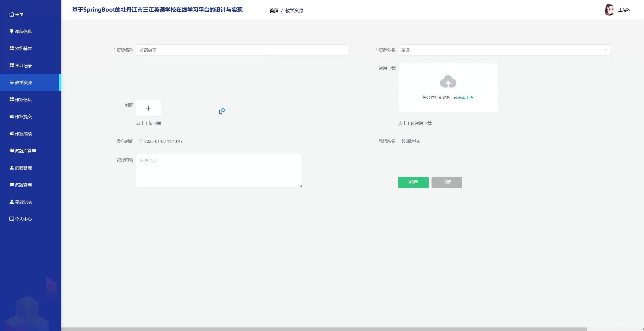644x331 pixels.
Task: Click the person icon for 考试记录
Action: click(x=11, y=202)
